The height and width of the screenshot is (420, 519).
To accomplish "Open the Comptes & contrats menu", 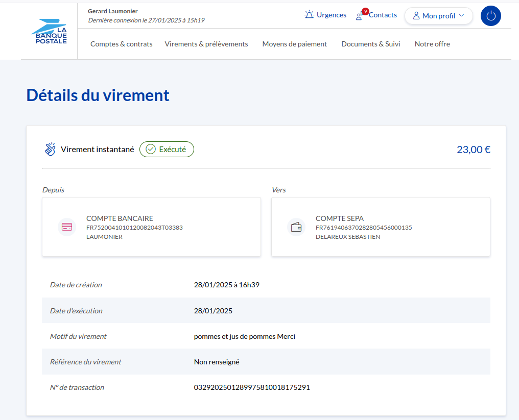I will pyautogui.click(x=121, y=44).
